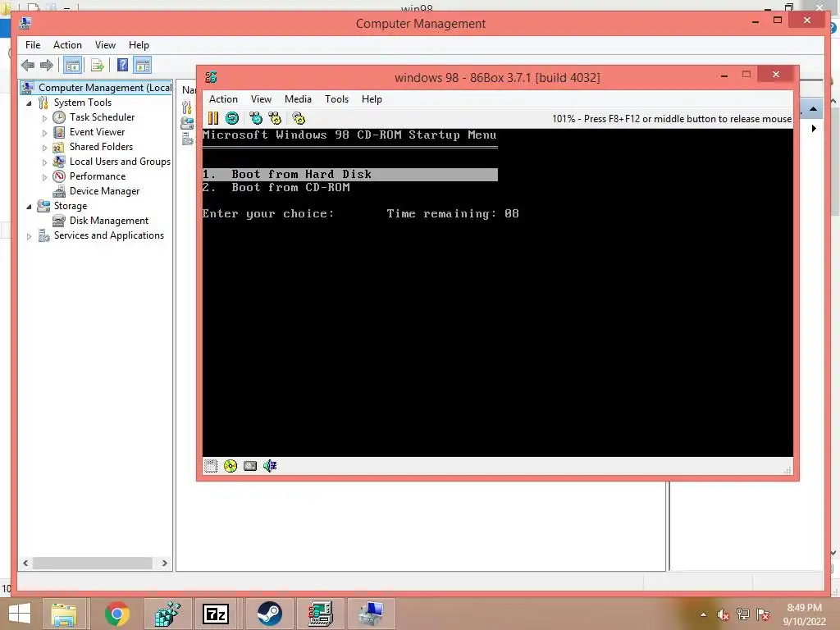
Task: Select Event Viewer in tree
Action: click(x=97, y=132)
